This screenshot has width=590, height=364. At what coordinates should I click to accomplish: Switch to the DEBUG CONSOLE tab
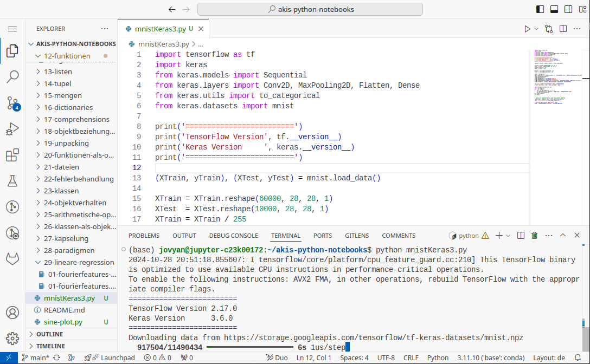pos(234,236)
